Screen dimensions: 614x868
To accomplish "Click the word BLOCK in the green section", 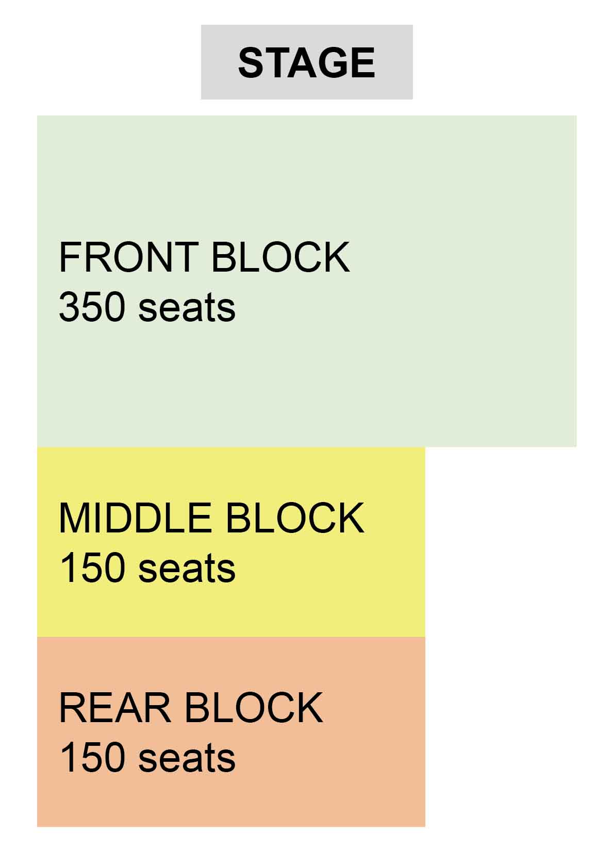I will click(x=281, y=257).
